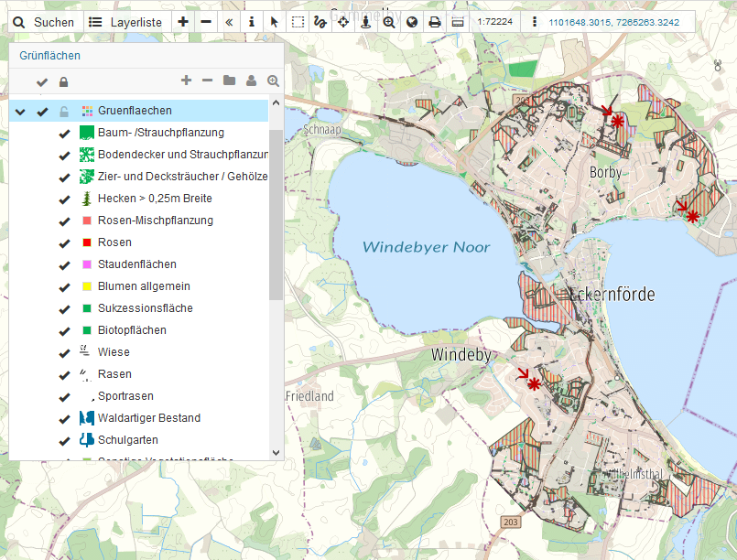Click the Suchen search button

click(44, 21)
